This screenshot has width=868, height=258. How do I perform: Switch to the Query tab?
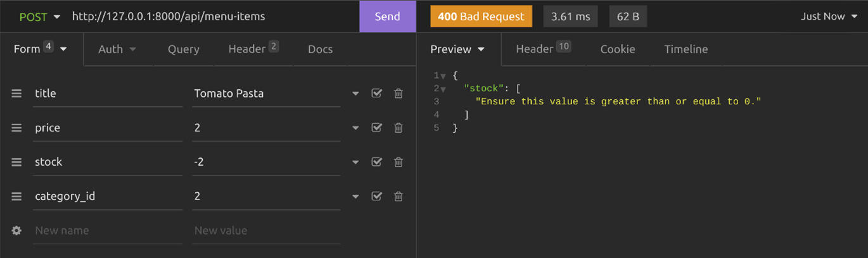pos(183,49)
